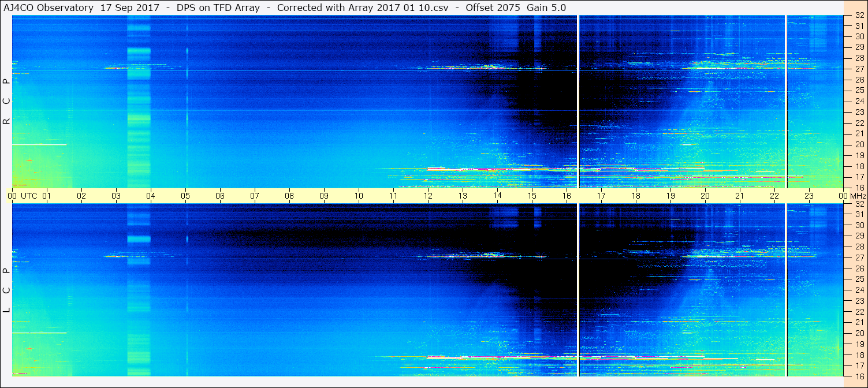Viewport: 868px width, 388px height.
Task: Click hour '01' on the time axis
Action: 47,196
